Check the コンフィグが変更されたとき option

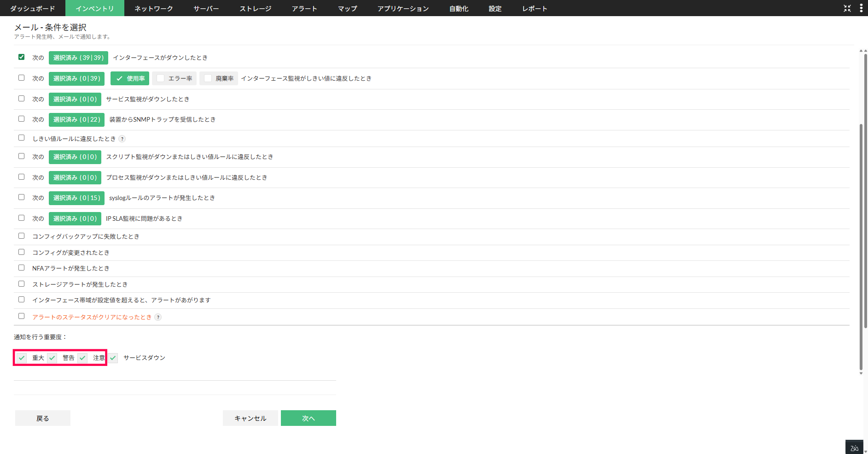click(21, 252)
